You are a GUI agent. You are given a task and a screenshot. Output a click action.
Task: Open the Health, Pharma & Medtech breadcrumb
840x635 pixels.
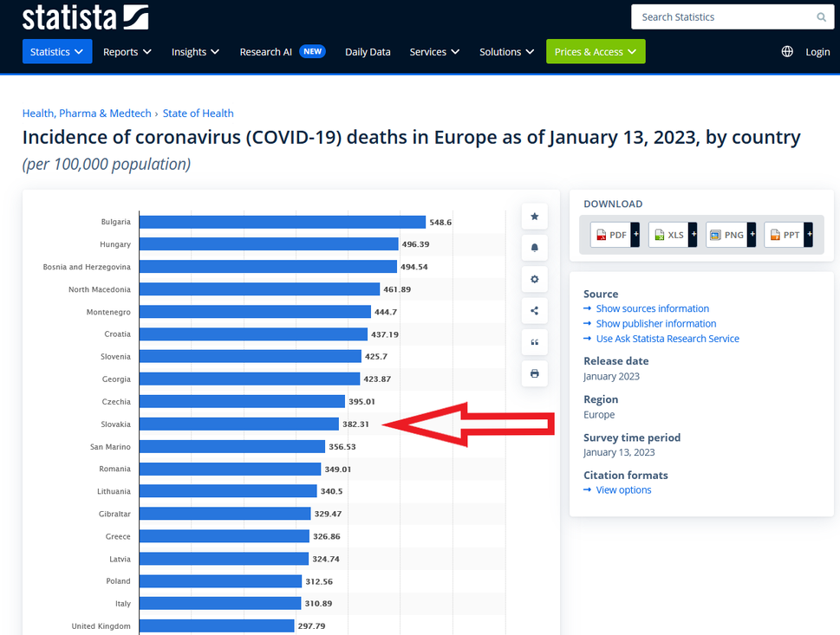[87, 113]
